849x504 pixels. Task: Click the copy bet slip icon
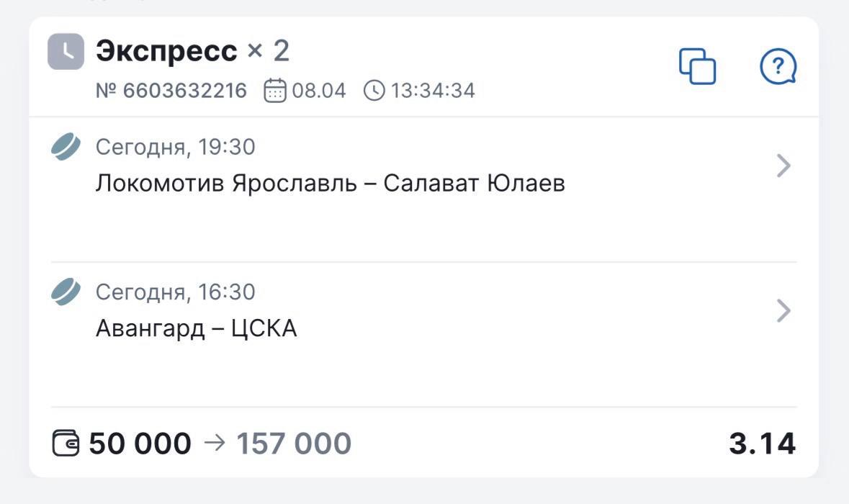tap(697, 67)
